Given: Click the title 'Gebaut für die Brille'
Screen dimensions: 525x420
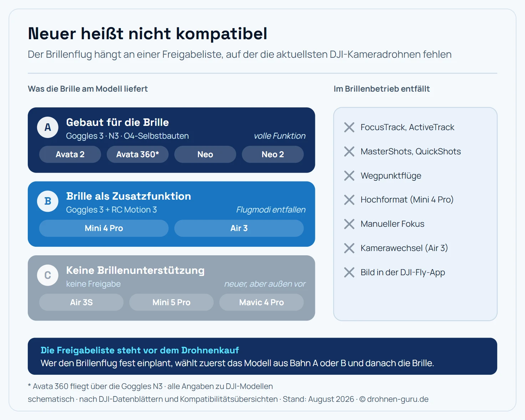Looking at the screenshot, I should click(x=117, y=122).
